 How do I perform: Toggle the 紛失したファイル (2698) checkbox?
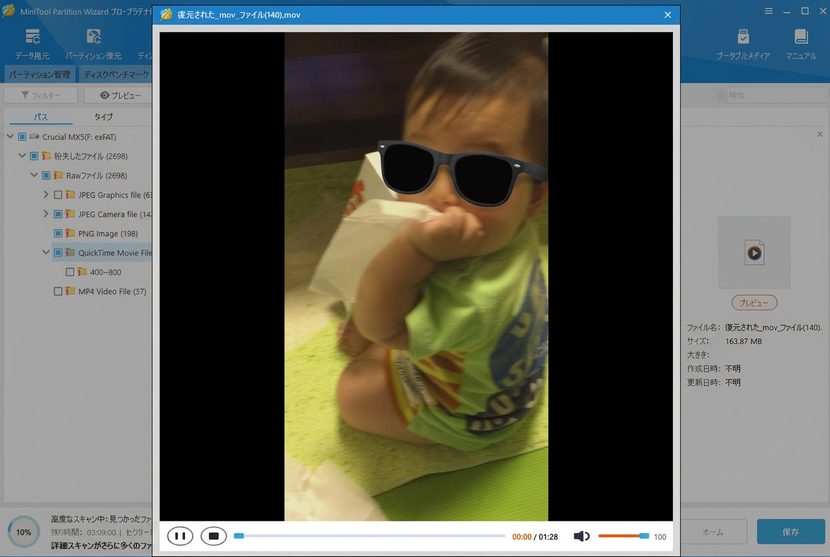[34, 156]
